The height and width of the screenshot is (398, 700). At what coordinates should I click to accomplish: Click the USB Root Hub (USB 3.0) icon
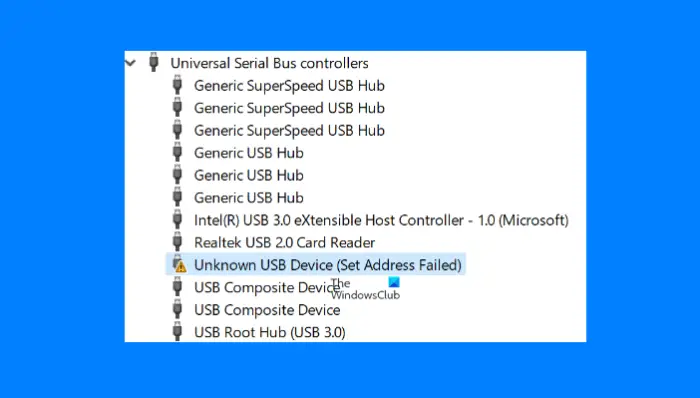177,332
